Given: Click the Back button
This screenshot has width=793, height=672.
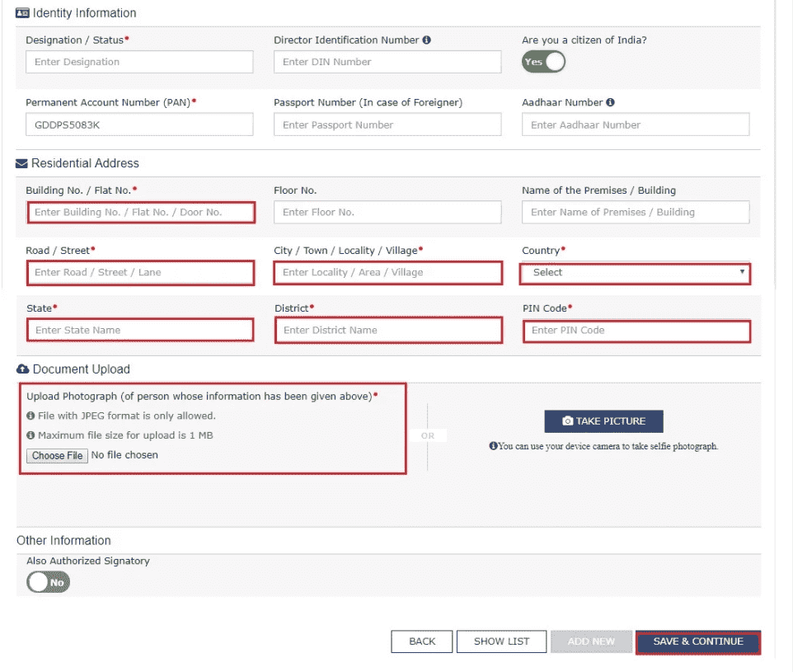Looking at the screenshot, I should (x=422, y=641).
